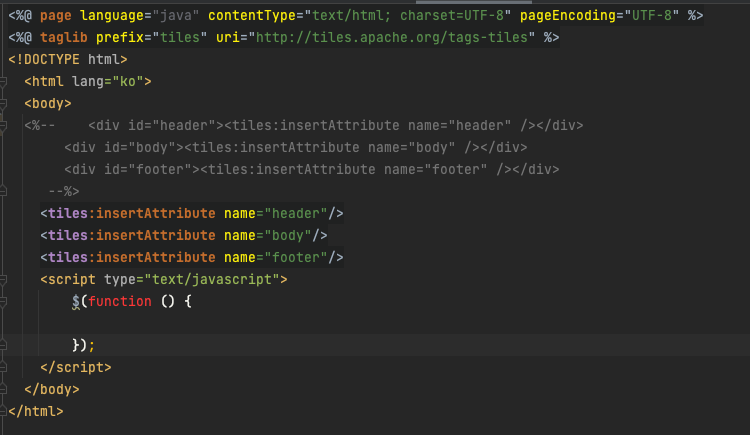This screenshot has height=435, width=750.
Task: Click the <!DOCTYPE html> declaration
Action: (x=68, y=60)
